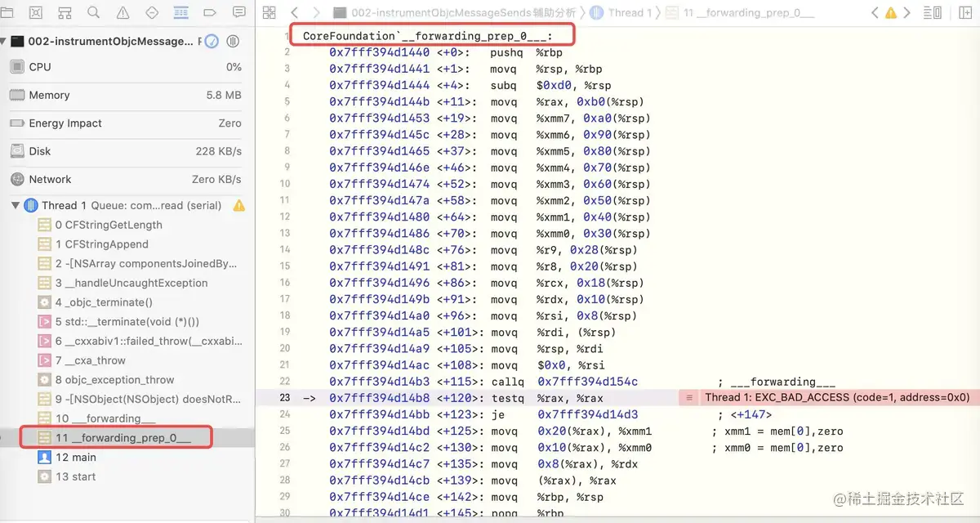
Task: Click the yellow warning icon in jump bar
Action: pyautogui.click(x=891, y=13)
